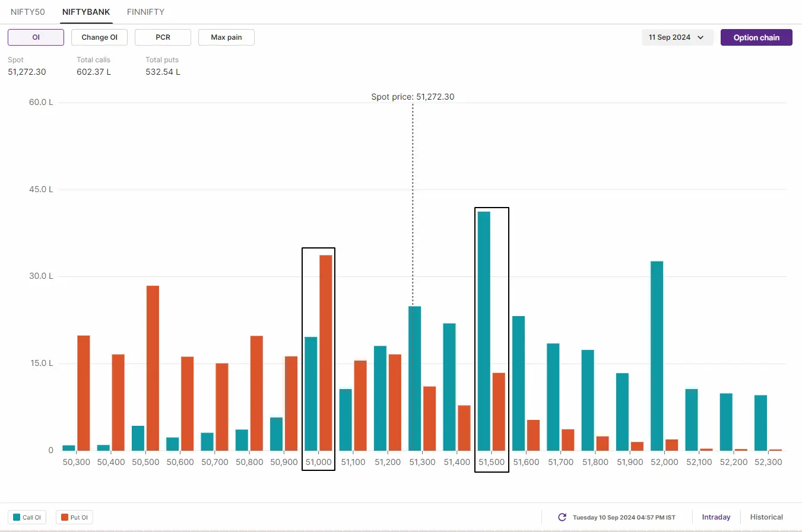Show the Max pain view
802x532 pixels.
point(226,37)
